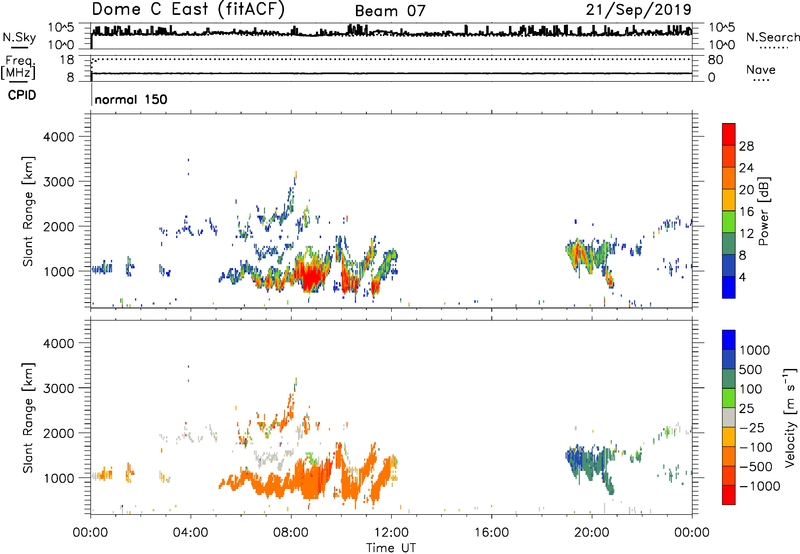Image resolution: width=800 pixels, height=554 pixels.
Task: Click the '24' label on the Power colorbar
Action: pos(746,168)
